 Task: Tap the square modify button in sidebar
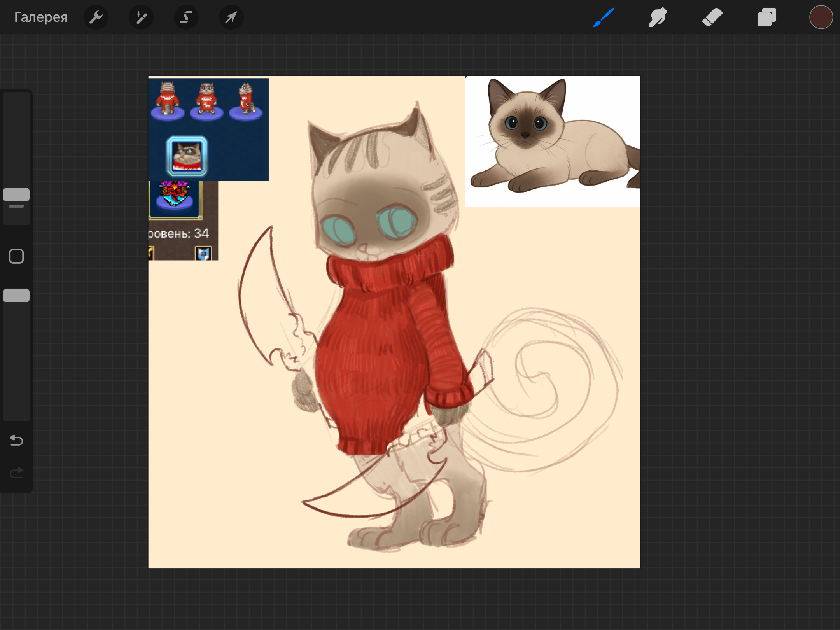[16, 256]
